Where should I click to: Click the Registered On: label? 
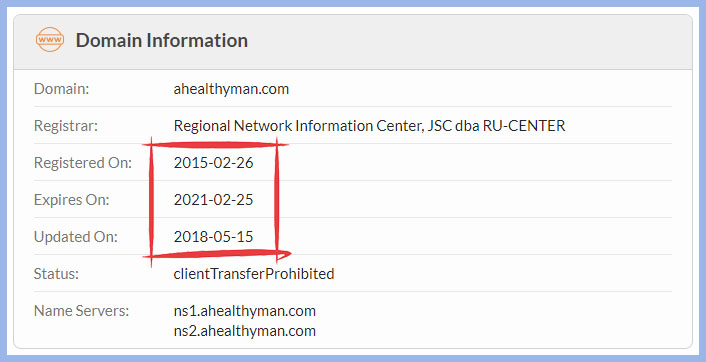(x=83, y=163)
